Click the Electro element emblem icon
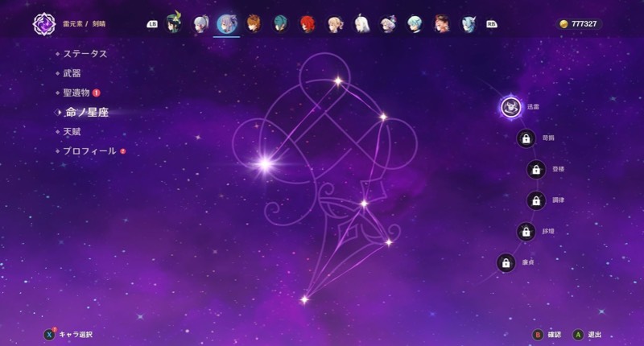This screenshot has width=644, height=346. [x=44, y=24]
